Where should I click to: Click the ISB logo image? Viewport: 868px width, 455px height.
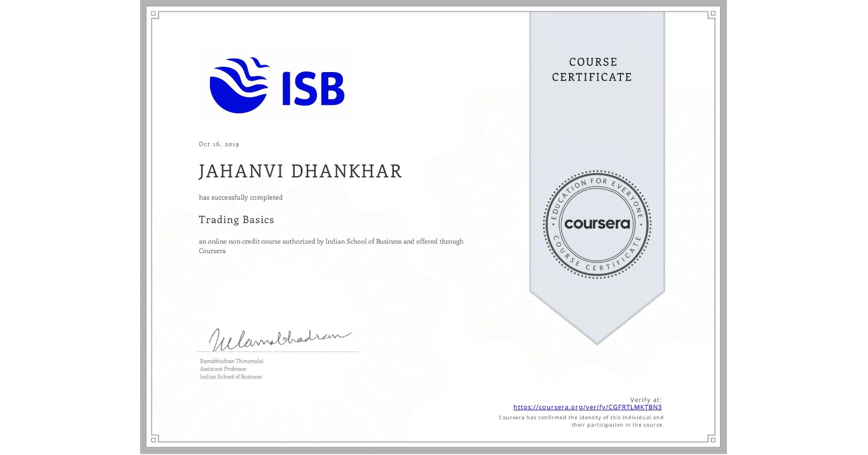(277, 85)
